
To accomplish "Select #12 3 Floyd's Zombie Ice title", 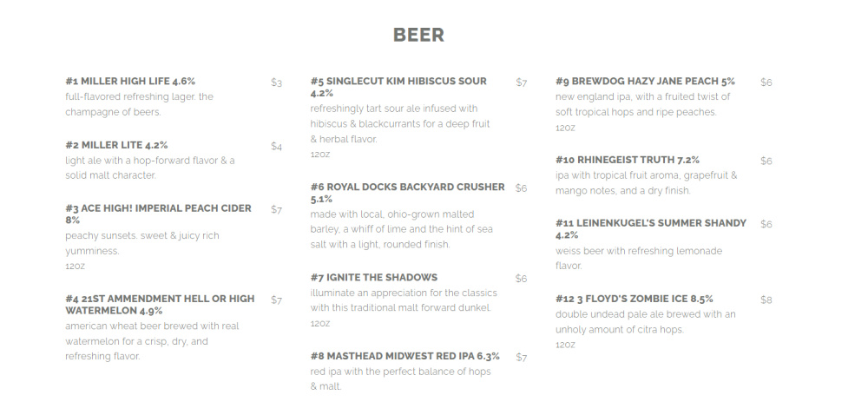I will [x=635, y=299].
